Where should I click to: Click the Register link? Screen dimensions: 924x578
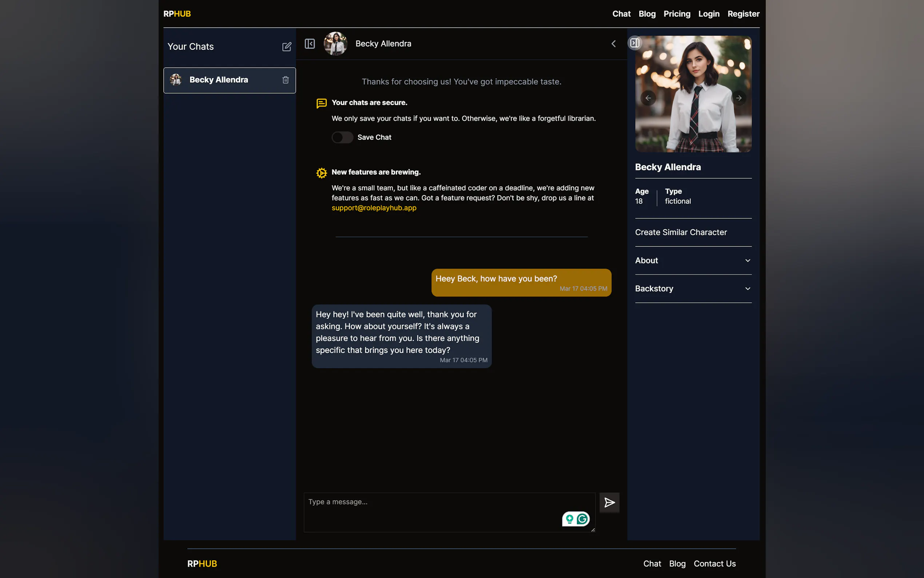point(743,14)
